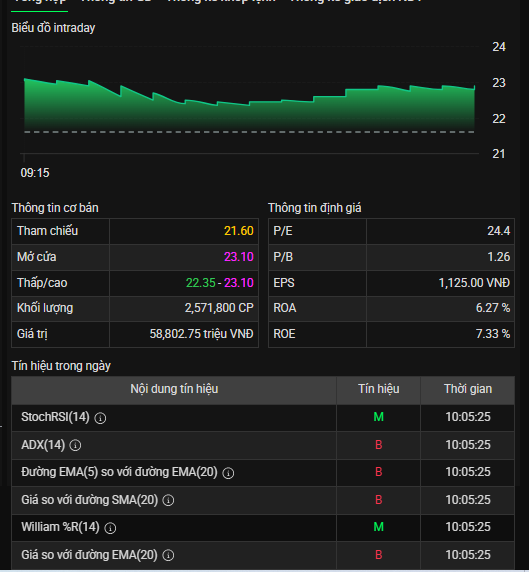
Task: Click the EPS value 1,125.00 VNĐ
Action: coord(474,283)
